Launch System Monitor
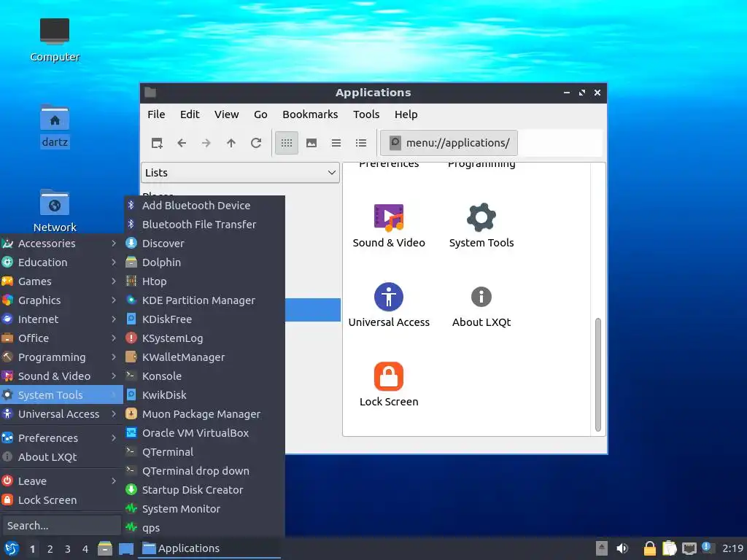Image resolution: width=747 pixels, height=560 pixels. coord(204,509)
